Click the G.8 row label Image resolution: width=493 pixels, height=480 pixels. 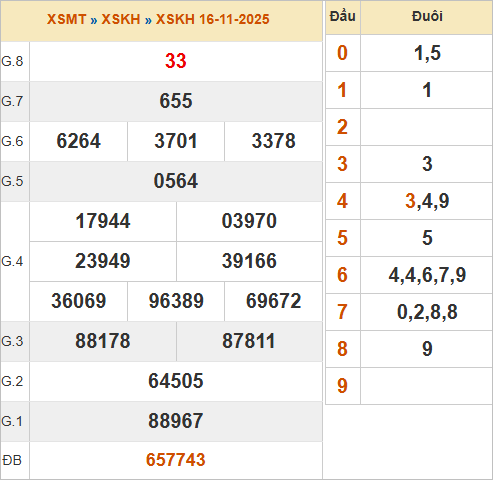pyautogui.click(x=12, y=61)
